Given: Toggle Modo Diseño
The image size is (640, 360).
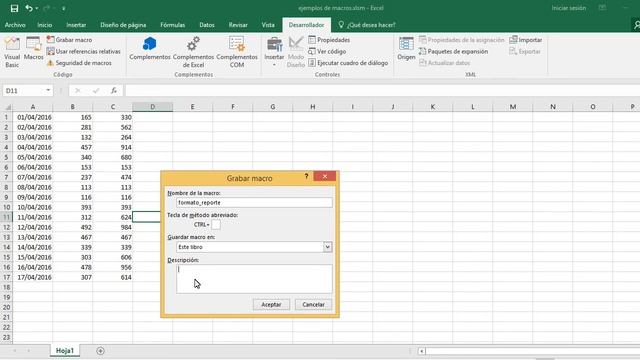Looking at the screenshot, I should 296,52.
